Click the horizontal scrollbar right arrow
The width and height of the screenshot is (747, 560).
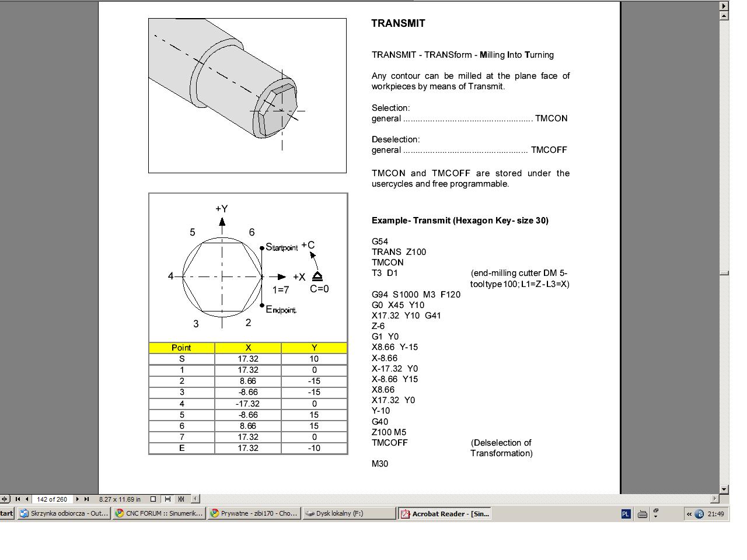[715, 499]
